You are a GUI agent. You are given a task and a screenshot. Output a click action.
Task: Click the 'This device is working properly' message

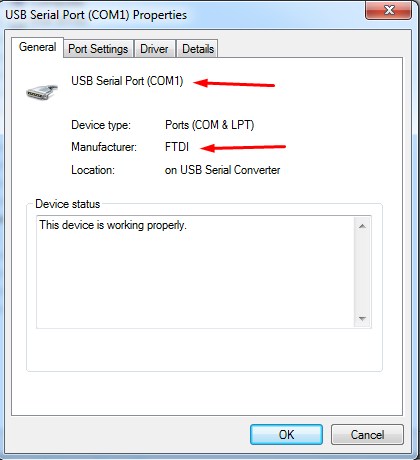pos(113,225)
